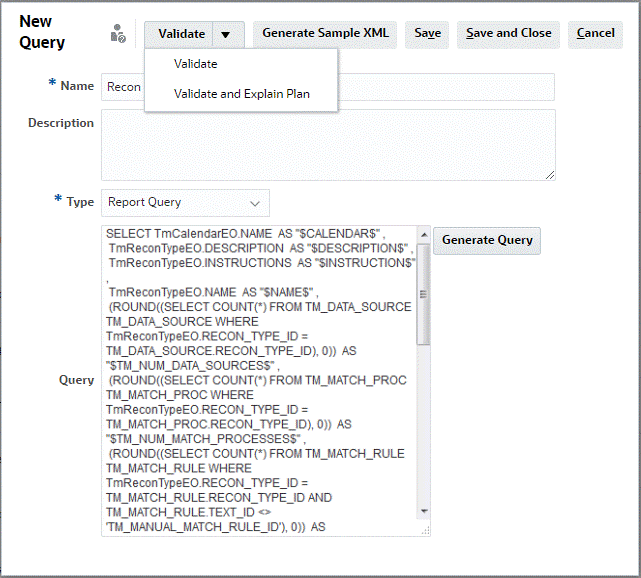The width and height of the screenshot is (641, 578).
Task: Expand the Validate dropdown arrow
Action: [x=226, y=34]
